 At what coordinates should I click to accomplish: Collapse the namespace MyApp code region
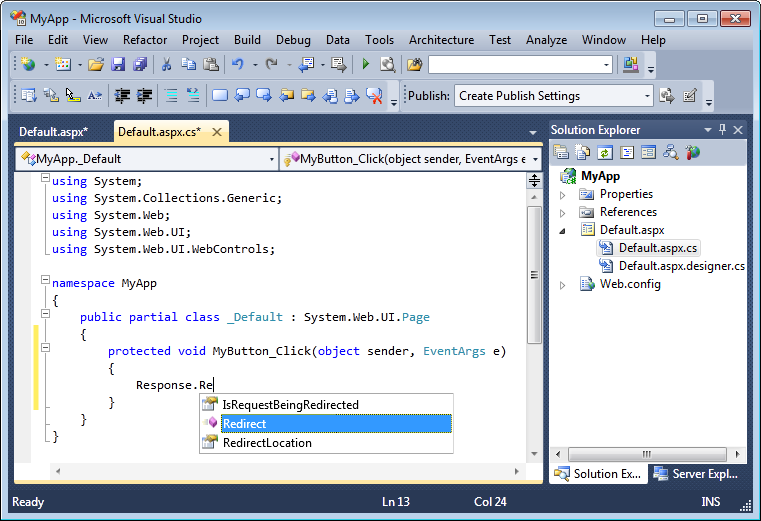pos(45,280)
